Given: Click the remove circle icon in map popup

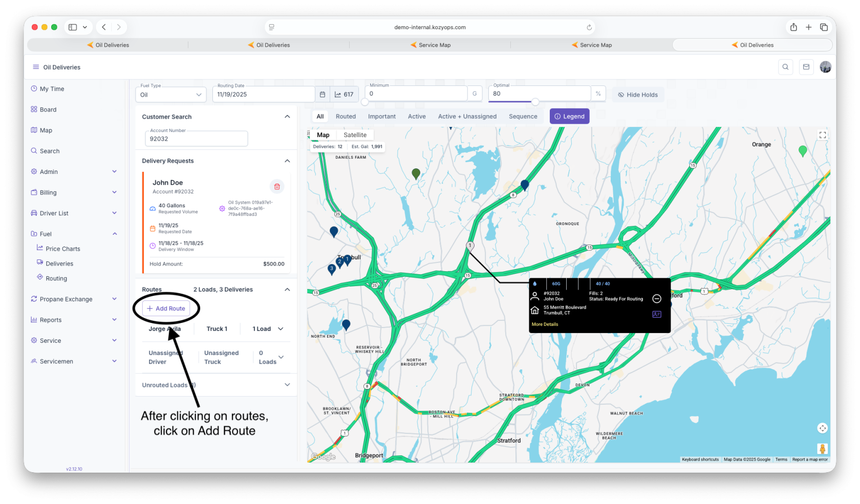Looking at the screenshot, I should click(x=657, y=299).
